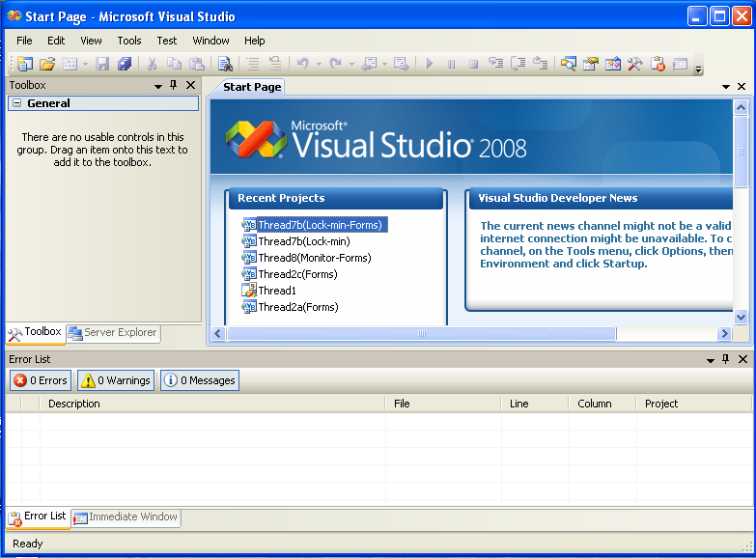Click the Step Into debug icon
756x558 pixels.
point(495,63)
